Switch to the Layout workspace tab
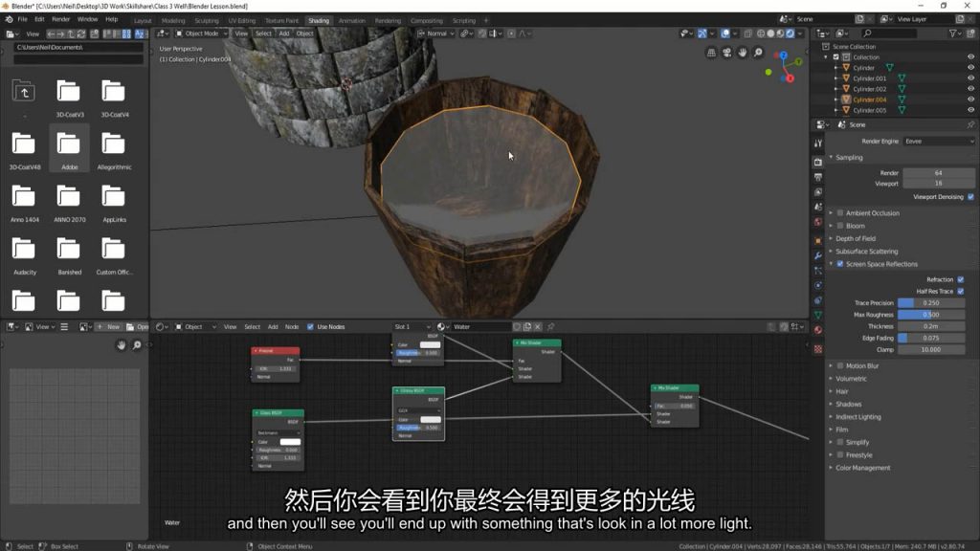This screenshot has height=551, width=980. 143,21
